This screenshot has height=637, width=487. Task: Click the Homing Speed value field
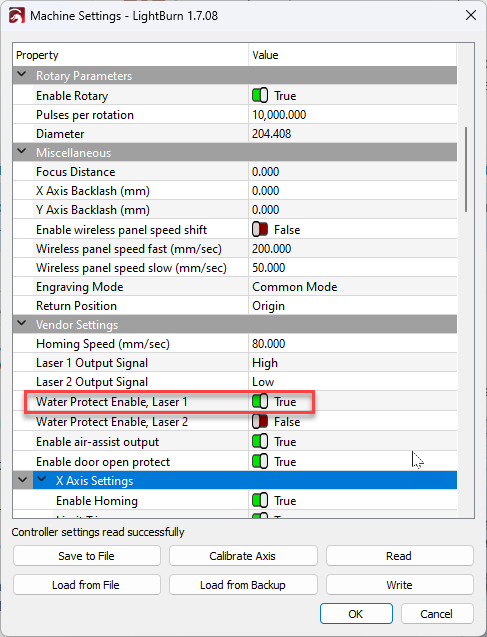coord(352,344)
